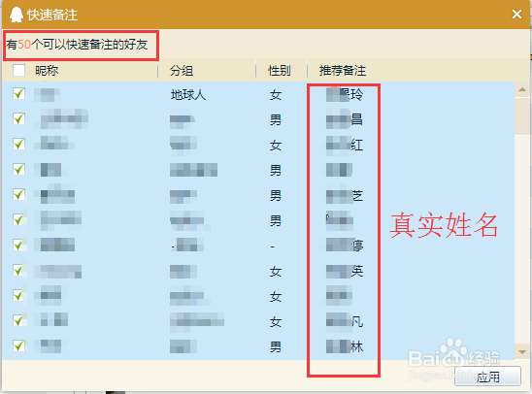This screenshot has width=532, height=394.
Task: Click the recommended remark ending in 凡
Action: 345,321
